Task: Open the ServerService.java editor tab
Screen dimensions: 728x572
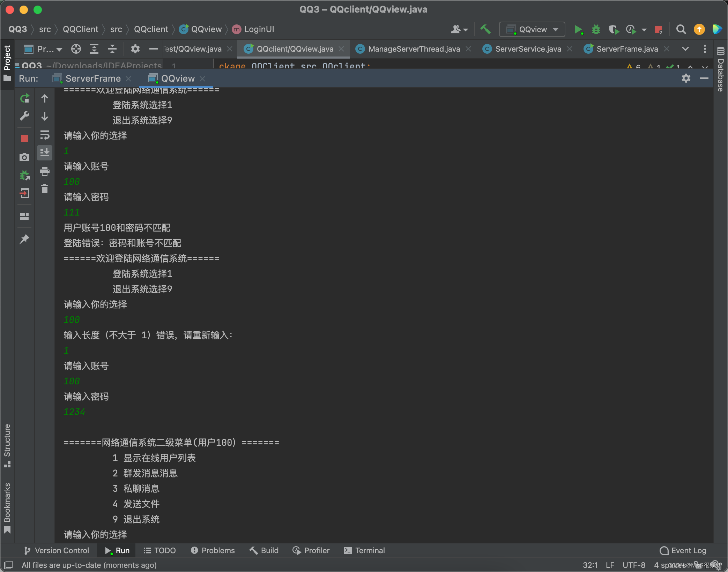Action: (528, 49)
